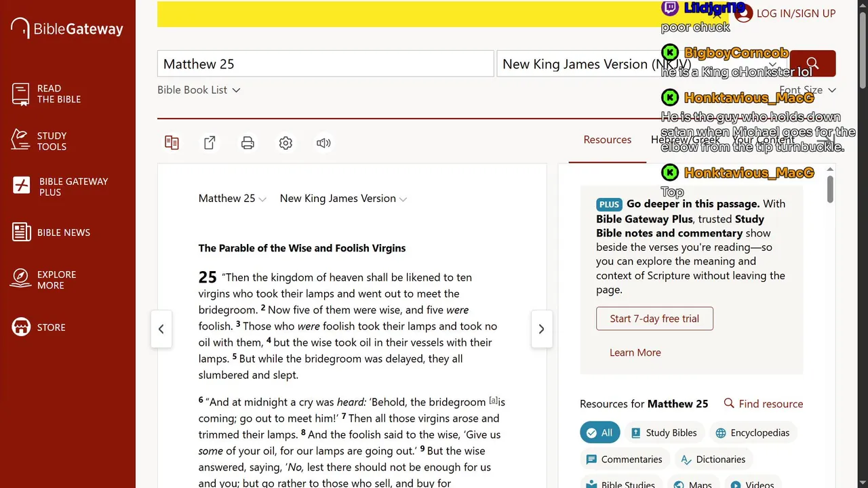
Task: Open the New King James Version passage dropdown
Action: [x=343, y=199]
